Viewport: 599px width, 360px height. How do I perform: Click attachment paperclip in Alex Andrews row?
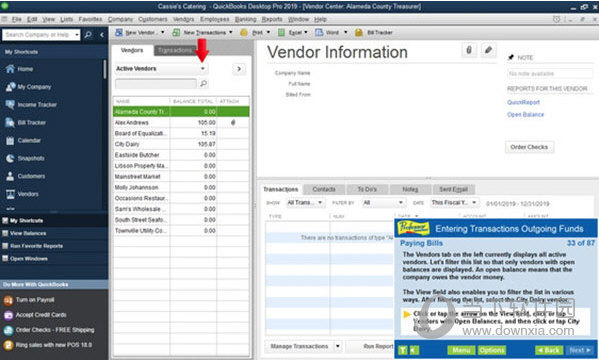[x=233, y=123]
